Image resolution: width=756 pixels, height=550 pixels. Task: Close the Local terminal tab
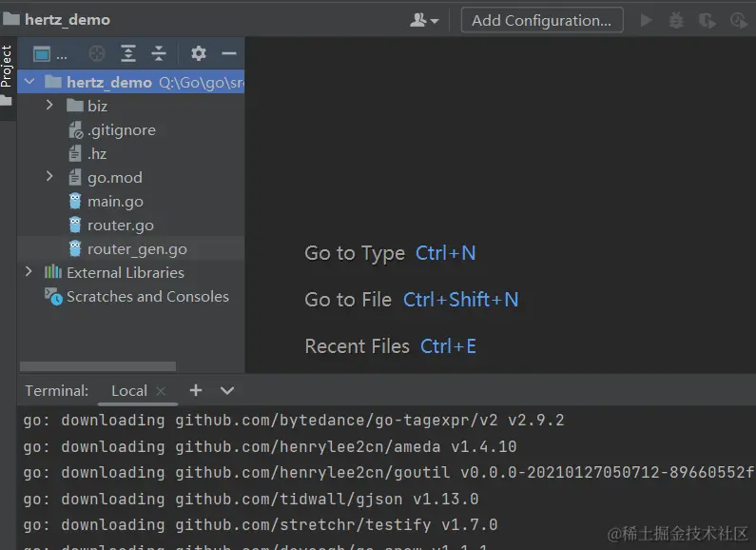pos(161,391)
